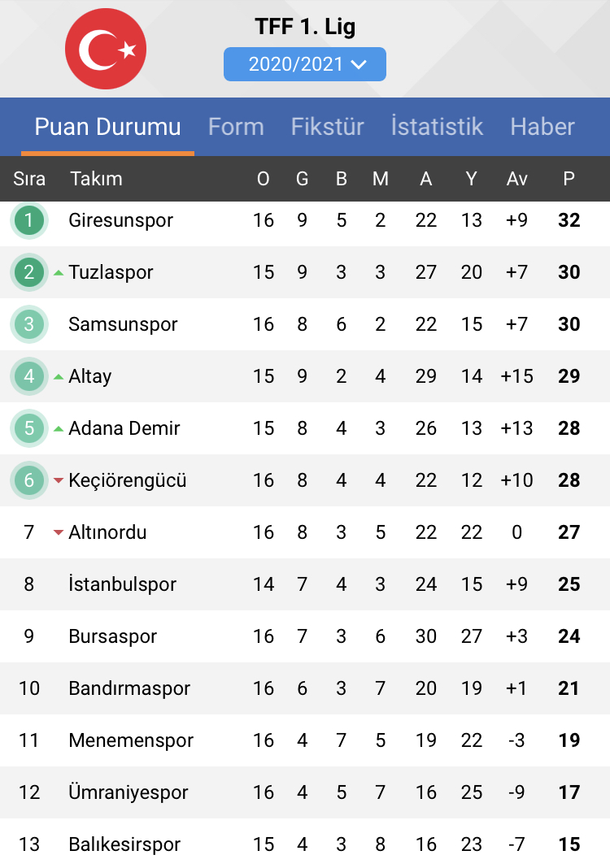
Task: Open İstanbulspor team row
Action: pyautogui.click(x=305, y=584)
